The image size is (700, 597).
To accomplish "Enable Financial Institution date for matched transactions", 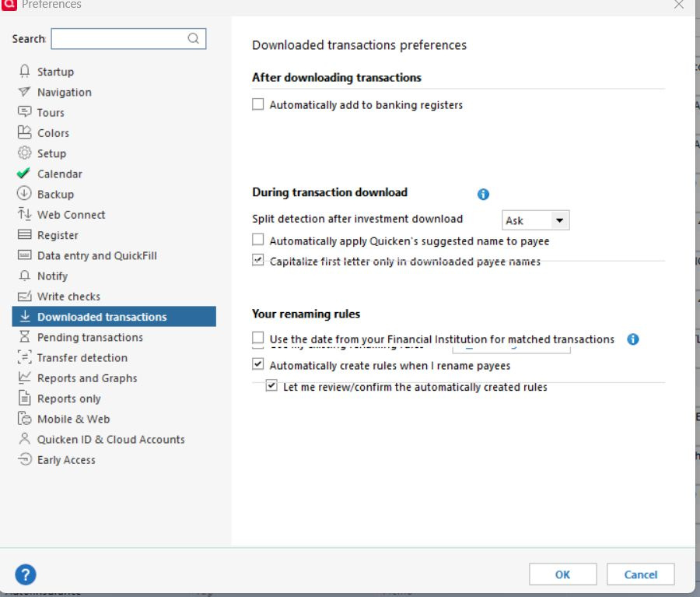I will 257,337.
